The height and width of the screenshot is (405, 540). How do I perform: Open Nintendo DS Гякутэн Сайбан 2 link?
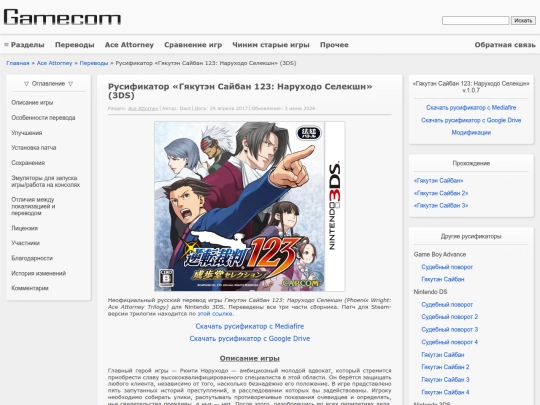pos(445,367)
